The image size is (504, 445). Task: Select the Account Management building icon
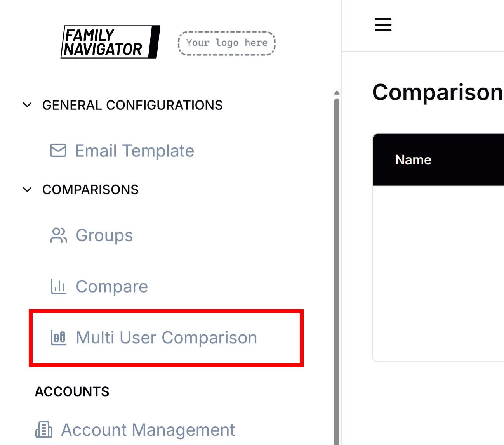(x=44, y=430)
